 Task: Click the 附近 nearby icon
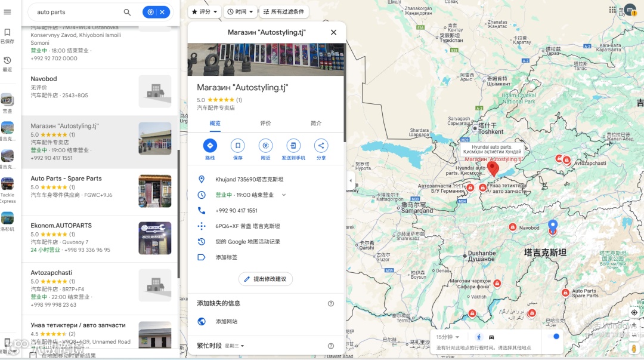click(265, 146)
